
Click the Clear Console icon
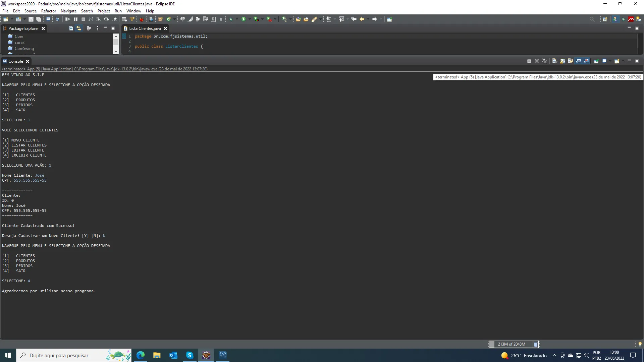554,61
